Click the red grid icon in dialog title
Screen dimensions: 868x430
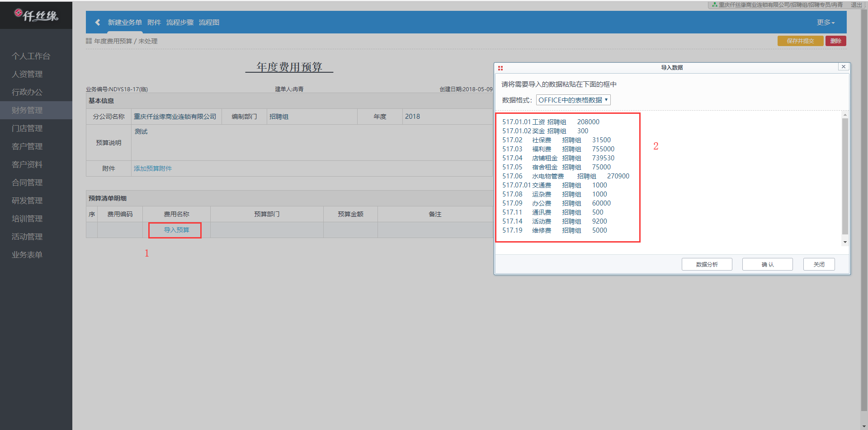[500, 68]
